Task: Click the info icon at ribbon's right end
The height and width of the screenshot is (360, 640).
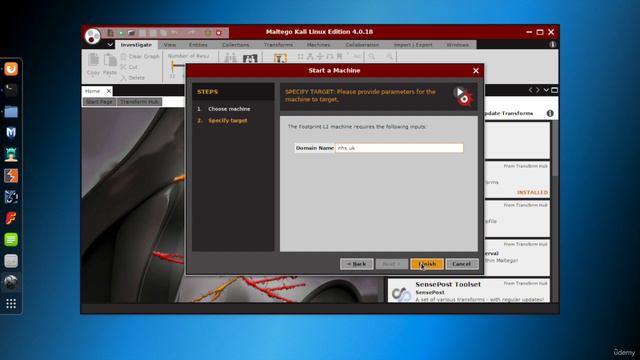Action: 553,44
